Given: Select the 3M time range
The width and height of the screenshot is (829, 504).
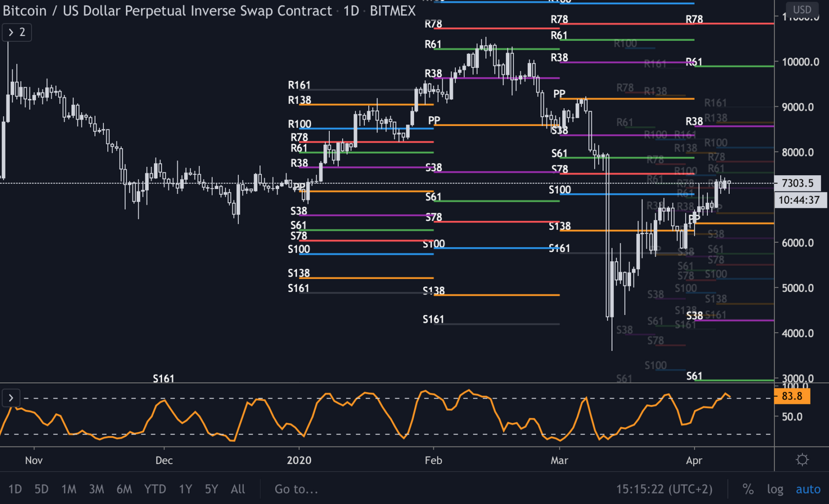Looking at the screenshot, I should click(x=96, y=489).
